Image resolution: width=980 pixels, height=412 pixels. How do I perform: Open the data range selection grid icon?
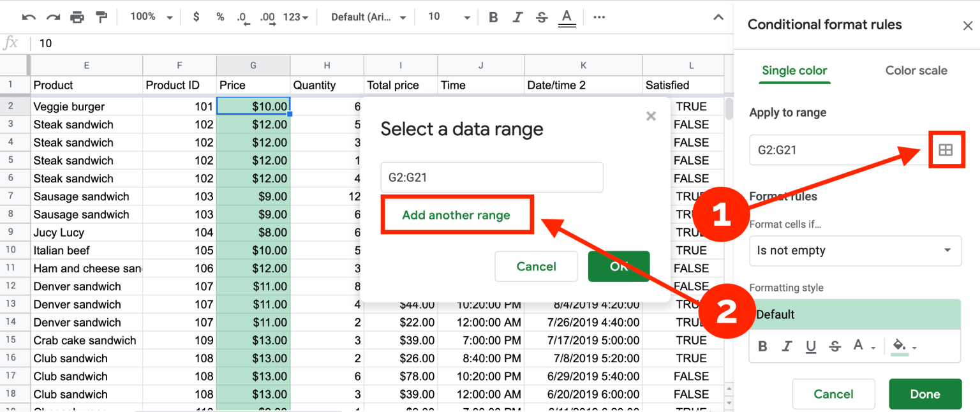coord(947,149)
